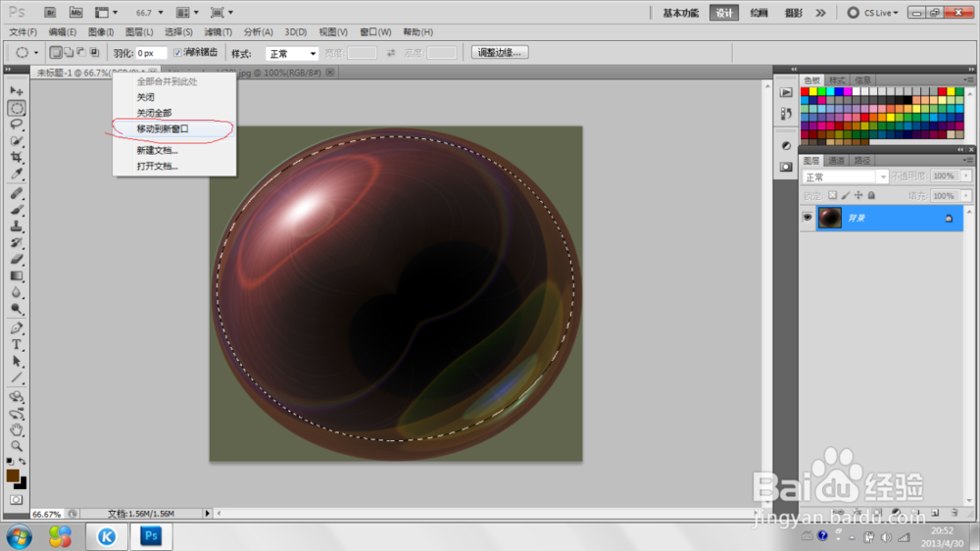This screenshot has width=980, height=551.
Task: Toggle lock all in Layers panel
Action: click(872, 196)
